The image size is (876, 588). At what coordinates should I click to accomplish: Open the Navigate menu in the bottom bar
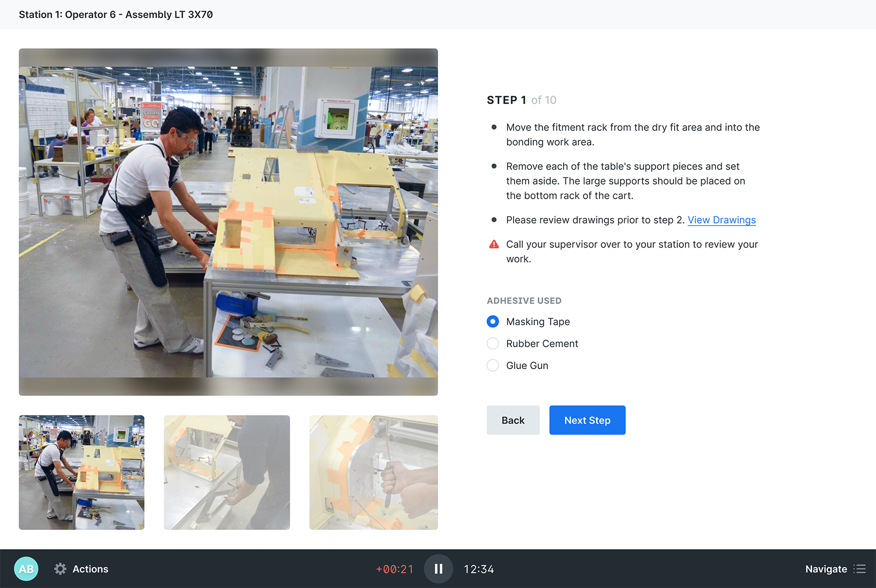(x=827, y=569)
